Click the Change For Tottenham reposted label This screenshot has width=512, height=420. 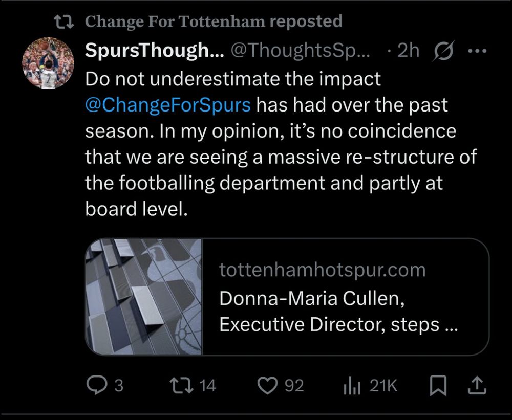pyautogui.click(x=213, y=21)
